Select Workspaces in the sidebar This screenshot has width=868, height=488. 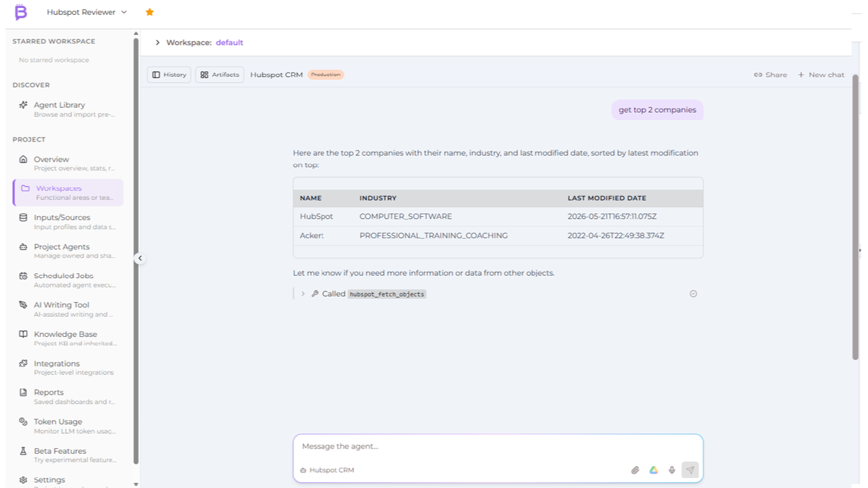[x=68, y=193]
